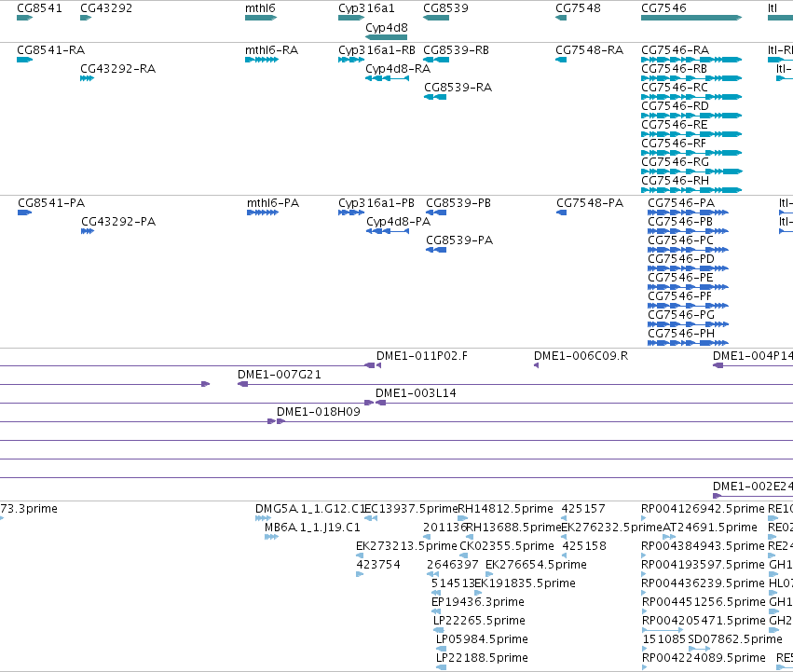The image size is (793, 672).
Task: Select the DME1-018H09 BAC label
Action: coord(319,412)
